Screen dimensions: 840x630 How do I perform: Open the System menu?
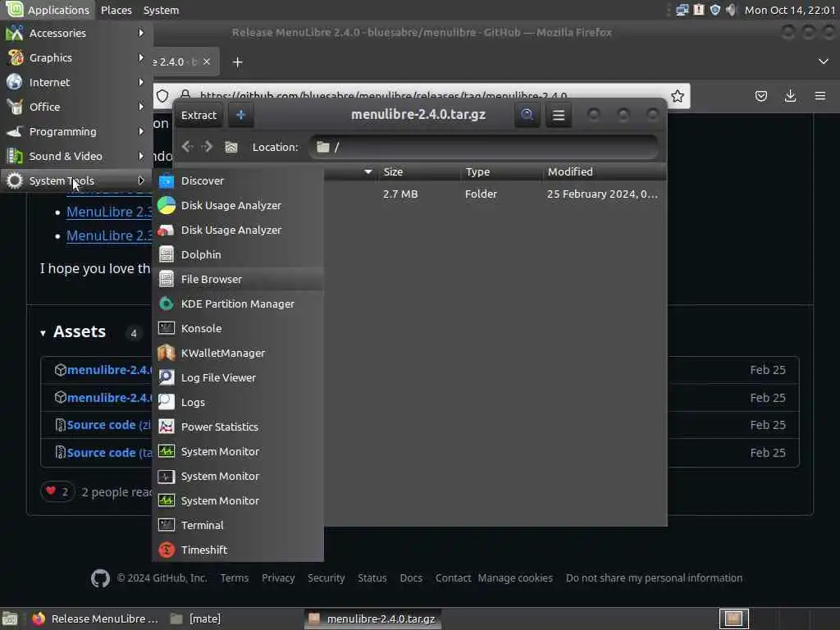coord(162,10)
